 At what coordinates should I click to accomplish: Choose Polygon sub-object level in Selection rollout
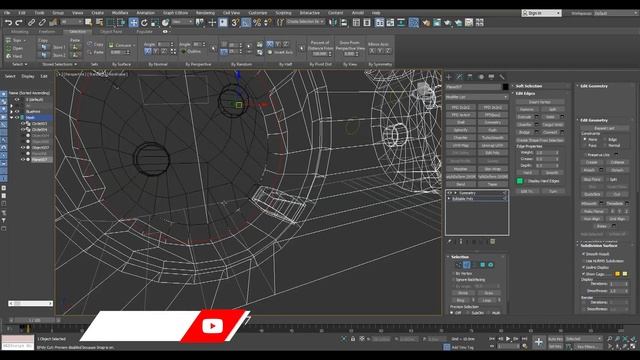[482, 265]
